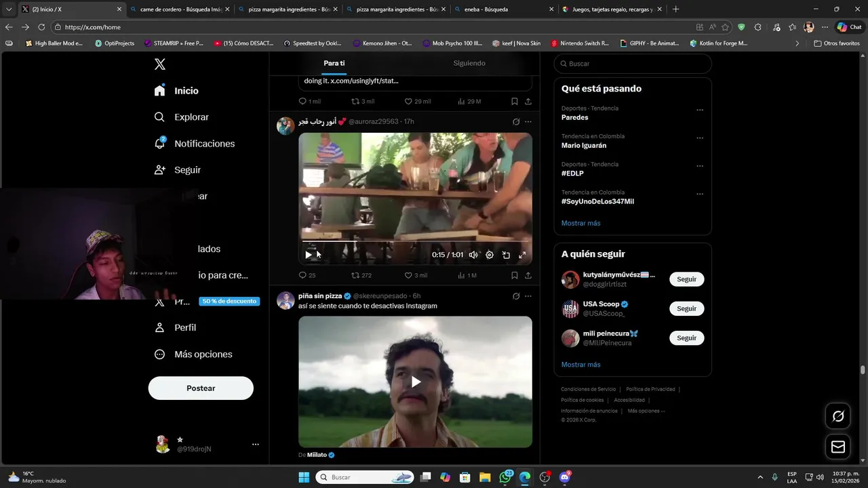Image resolution: width=868 pixels, height=488 pixels.
Task: Open the Copilot Chat button
Action: [x=850, y=27]
